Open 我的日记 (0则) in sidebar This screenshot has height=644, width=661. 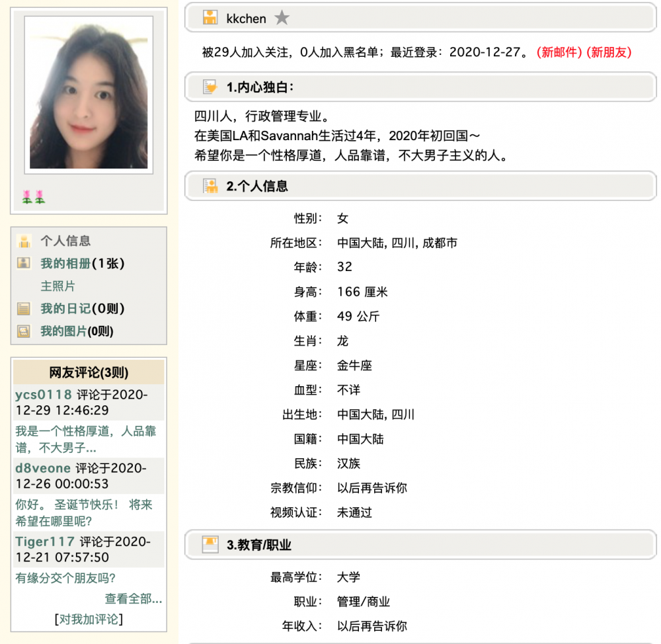pyautogui.click(x=82, y=309)
